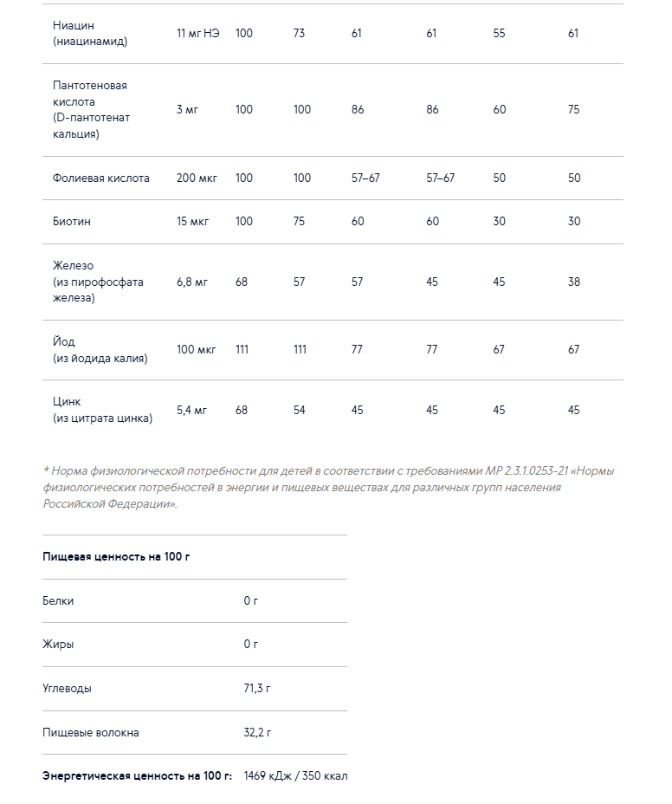
Task: Click the Ниацин (ниацинамид) row label
Action: pos(90,33)
